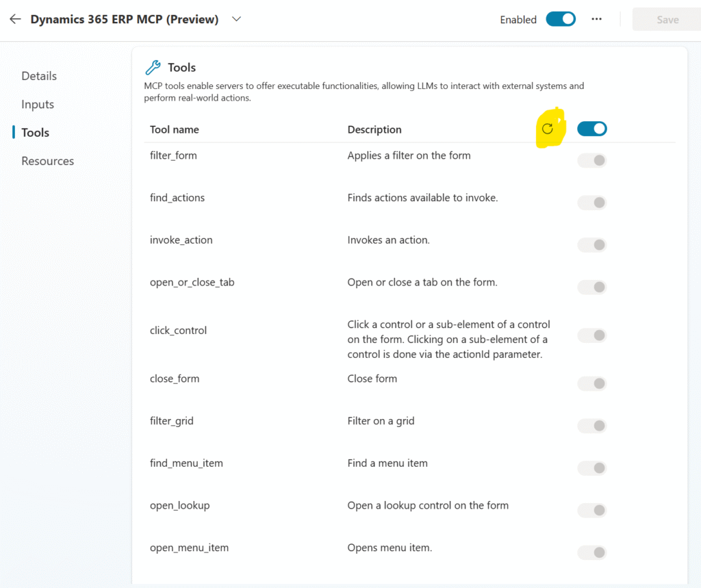Click the Tool name column header
This screenshot has height=588, width=701.
pyautogui.click(x=175, y=129)
